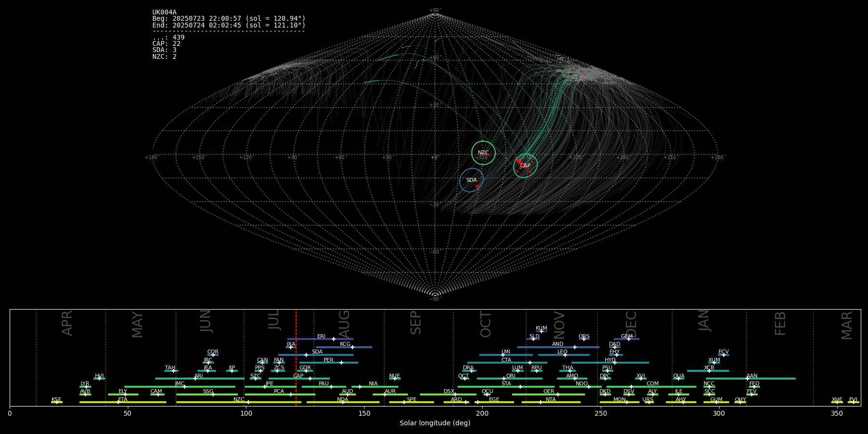868x434 pixels.
Task: Click the NDA shower bar in the timeline
Action: click(x=343, y=402)
